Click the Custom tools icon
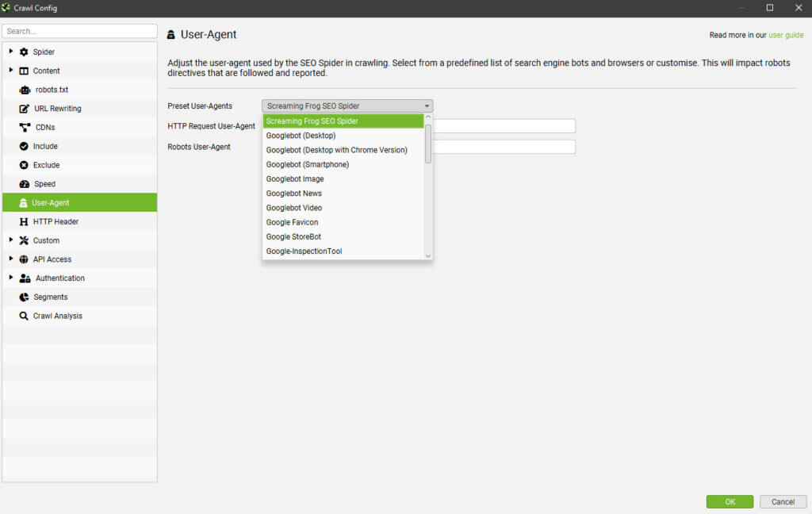Screen dimensions: 812x514 (x=24, y=240)
